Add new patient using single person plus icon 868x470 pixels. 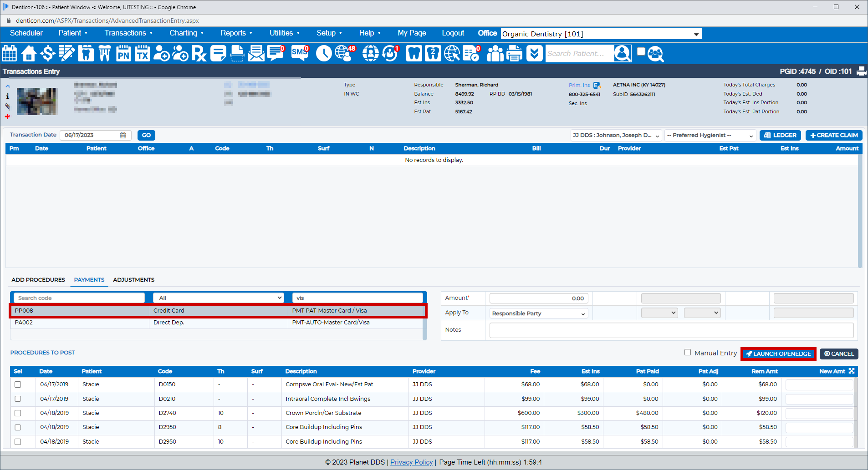click(x=161, y=53)
